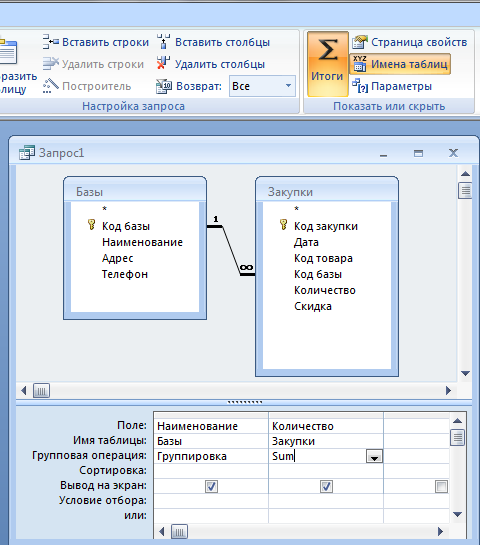Click the Группировка group operation cell
The image size is (480, 545).
211,456
